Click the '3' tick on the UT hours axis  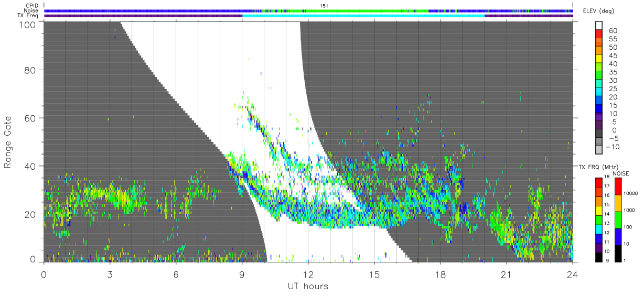(110, 275)
